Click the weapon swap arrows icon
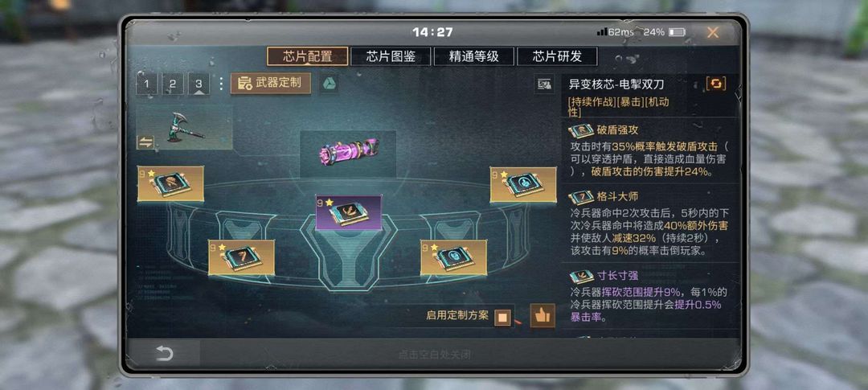Screen dimensions: 868x390 (x=145, y=142)
